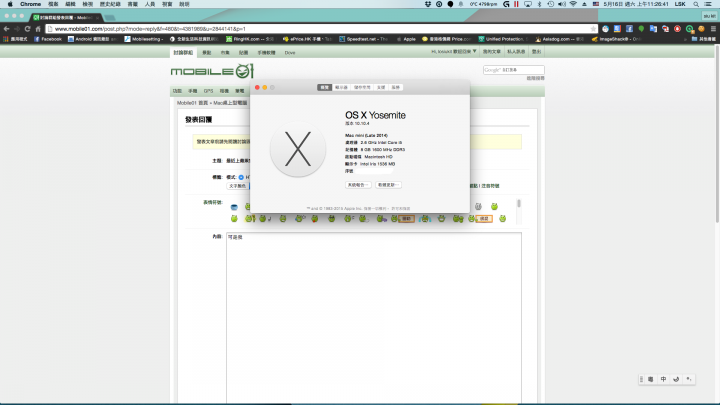Switch to the 儲存空間 tab in About This Mac
This screenshot has width=720, height=405.
[362, 87]
